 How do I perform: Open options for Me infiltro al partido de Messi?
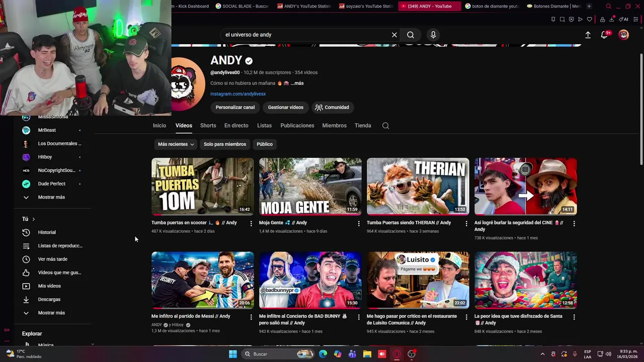tap(251, 317)
